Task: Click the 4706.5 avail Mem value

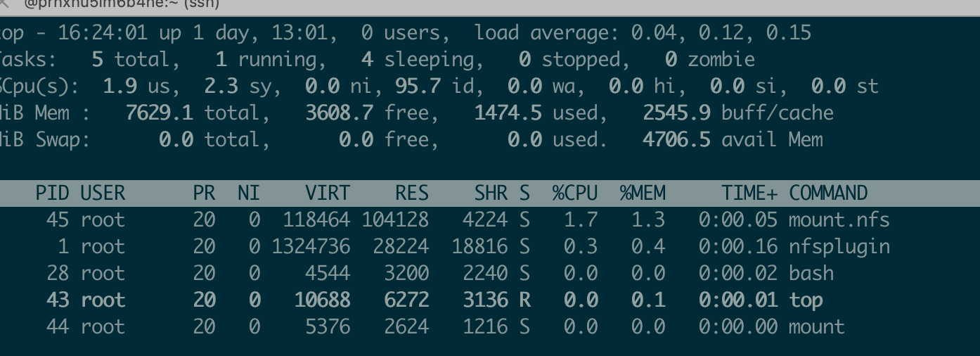Action: 676,139
